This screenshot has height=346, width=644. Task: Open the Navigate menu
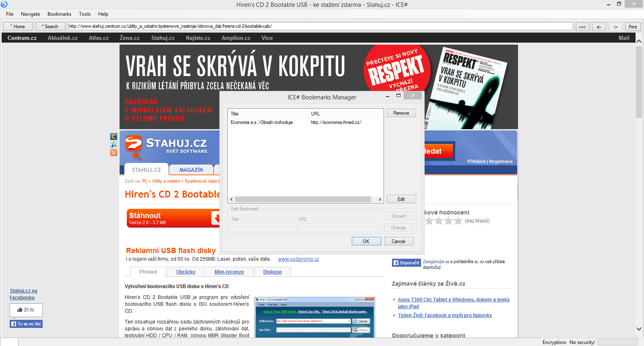tap(30, 14)
